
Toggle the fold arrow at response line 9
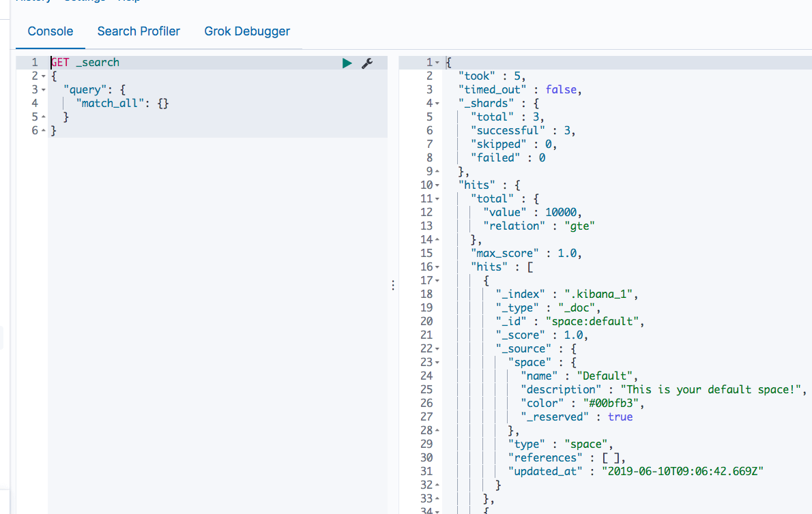pyautogui.click(x=437, y=172)
